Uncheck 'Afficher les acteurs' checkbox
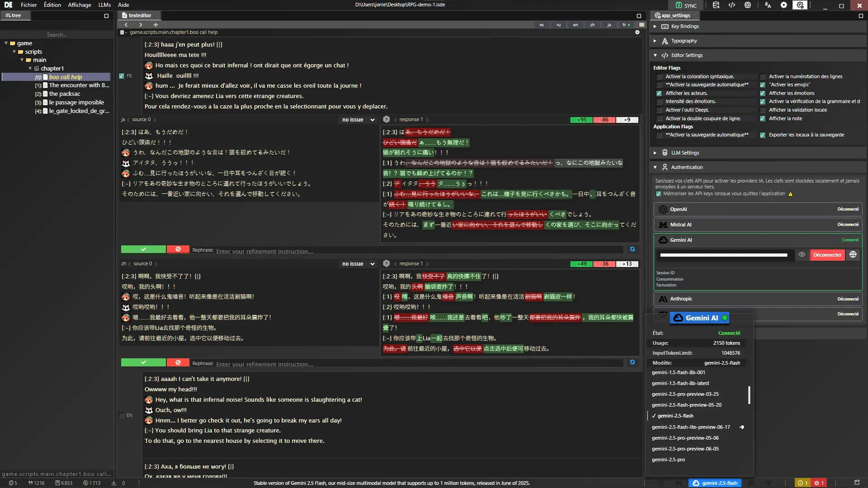Screen dimensions: 868x488 659,94
